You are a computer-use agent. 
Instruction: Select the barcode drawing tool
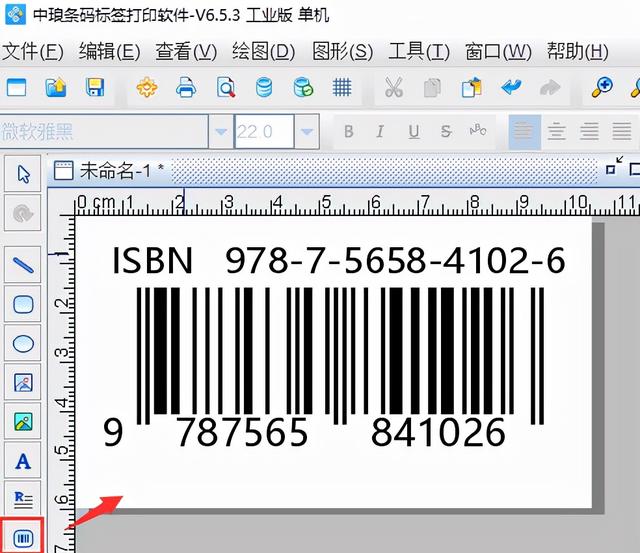[x=23, y=537]
